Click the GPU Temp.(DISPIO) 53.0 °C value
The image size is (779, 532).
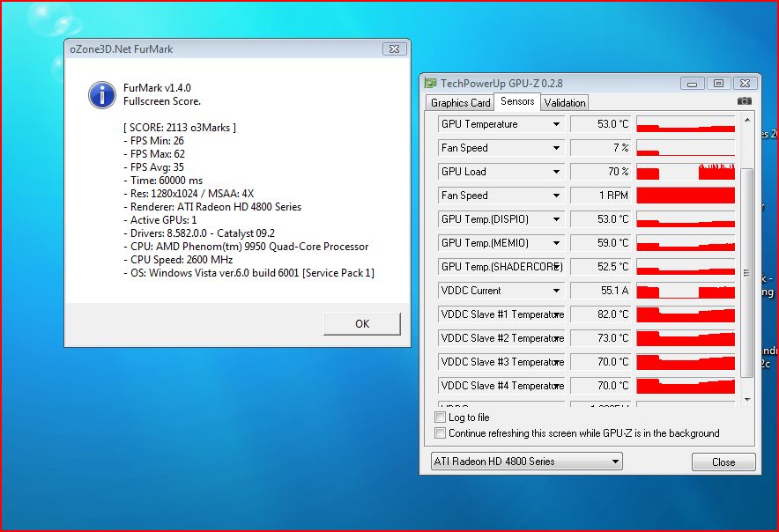click(x=601, y=219)
